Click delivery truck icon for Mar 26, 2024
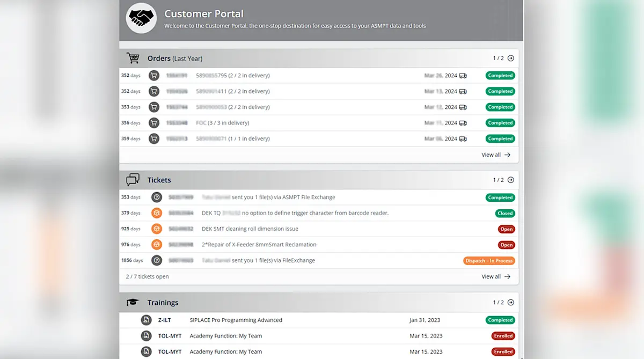 (x=463, y=76)
